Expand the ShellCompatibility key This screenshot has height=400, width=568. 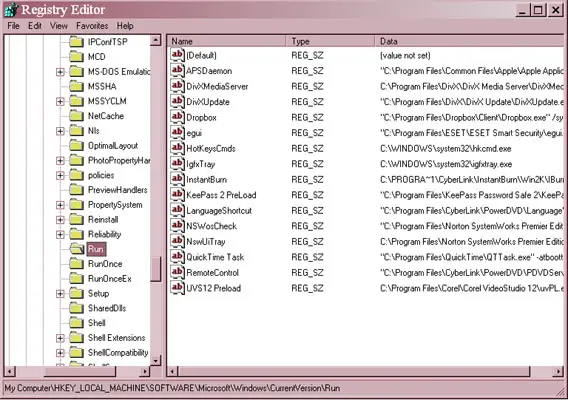60,353
